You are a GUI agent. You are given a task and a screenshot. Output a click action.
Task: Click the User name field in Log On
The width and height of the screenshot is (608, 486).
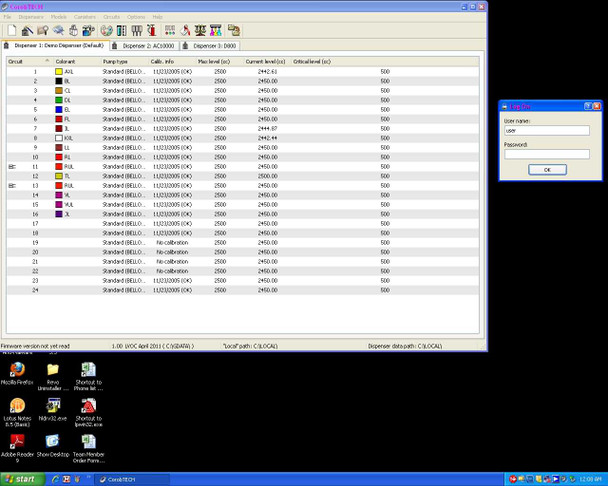coord(547,130)
